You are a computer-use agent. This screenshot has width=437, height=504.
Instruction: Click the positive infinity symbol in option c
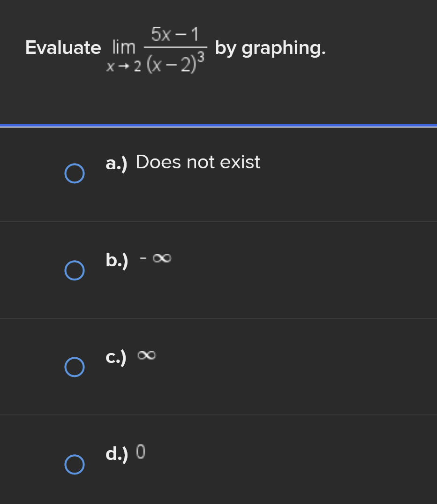(x=146, y=356)
